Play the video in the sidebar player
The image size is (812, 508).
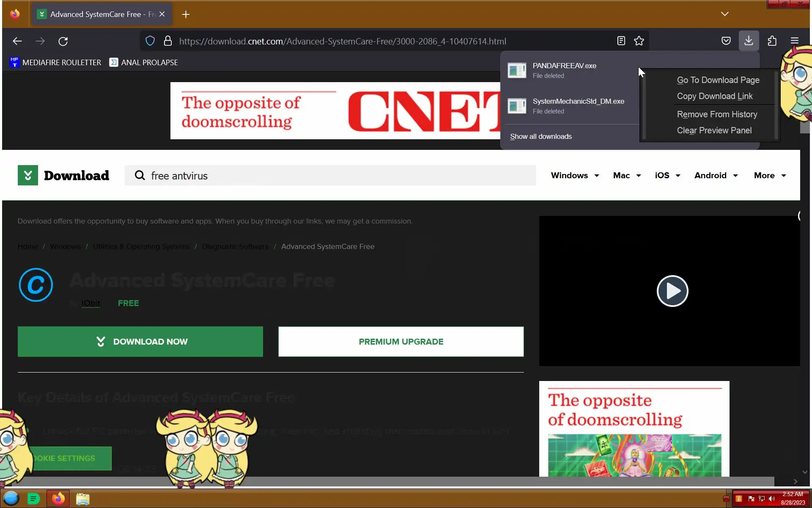672,291
